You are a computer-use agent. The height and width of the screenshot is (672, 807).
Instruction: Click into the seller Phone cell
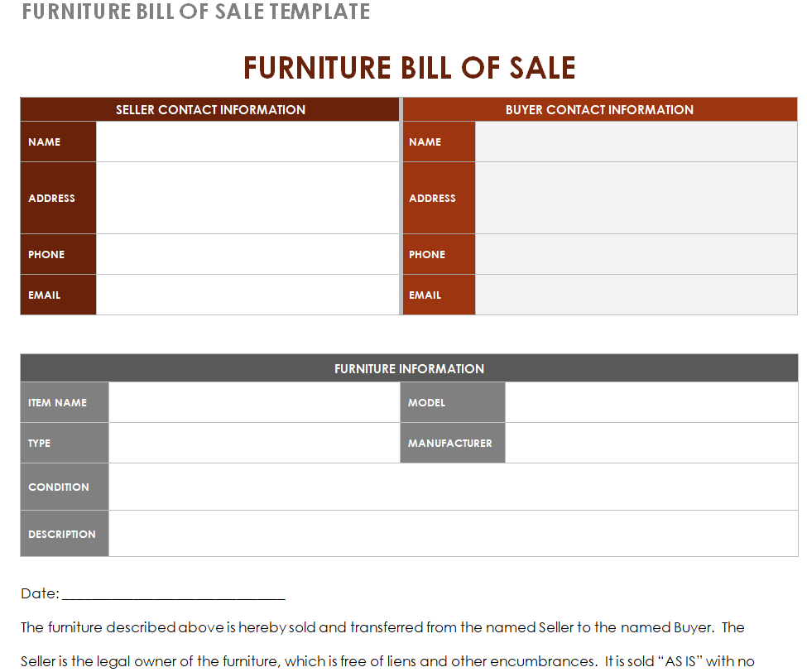(247, 254)
